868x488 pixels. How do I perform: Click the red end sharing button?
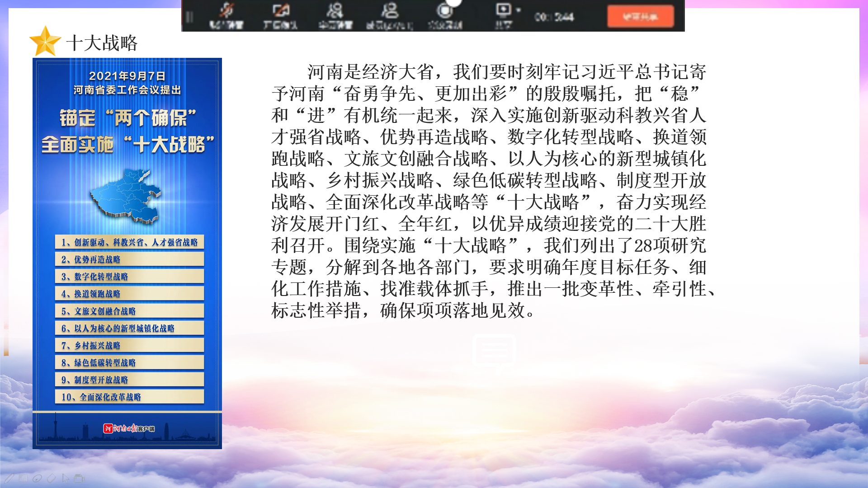[x=640, y=17]
